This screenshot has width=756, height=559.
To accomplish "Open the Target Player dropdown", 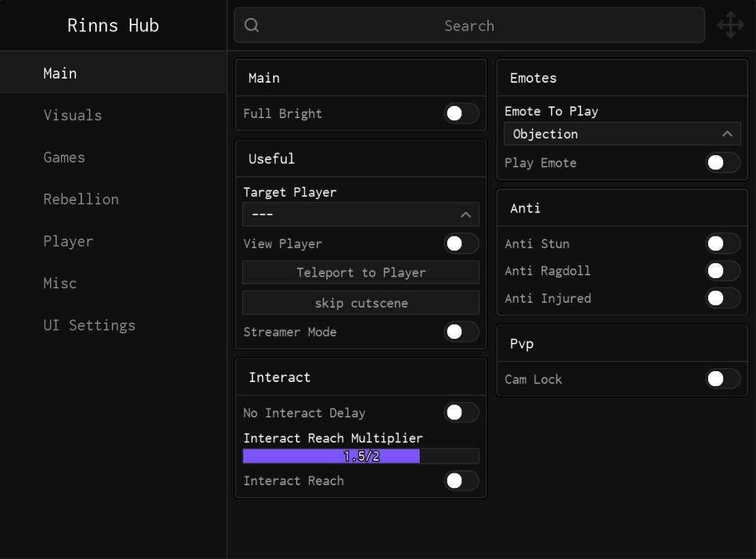I will tap(360, 215).
